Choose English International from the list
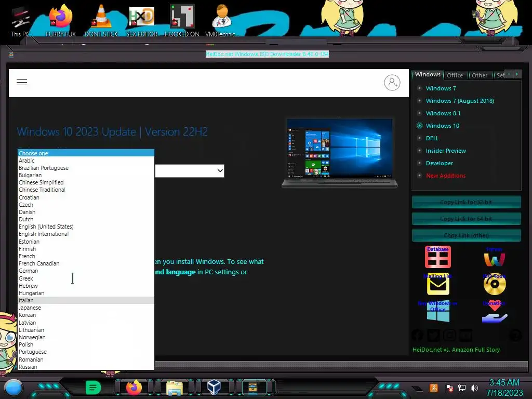The height and width of the screenshot is (399, 532). (x=86, y=234)
